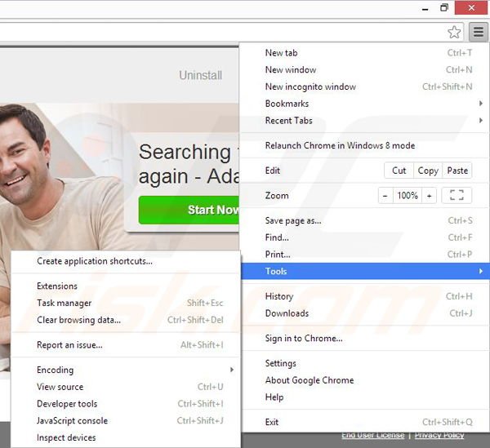Open the Help menu item
Image resolution: width=490 pixels, height=448 pixels.
click(364, 397)
